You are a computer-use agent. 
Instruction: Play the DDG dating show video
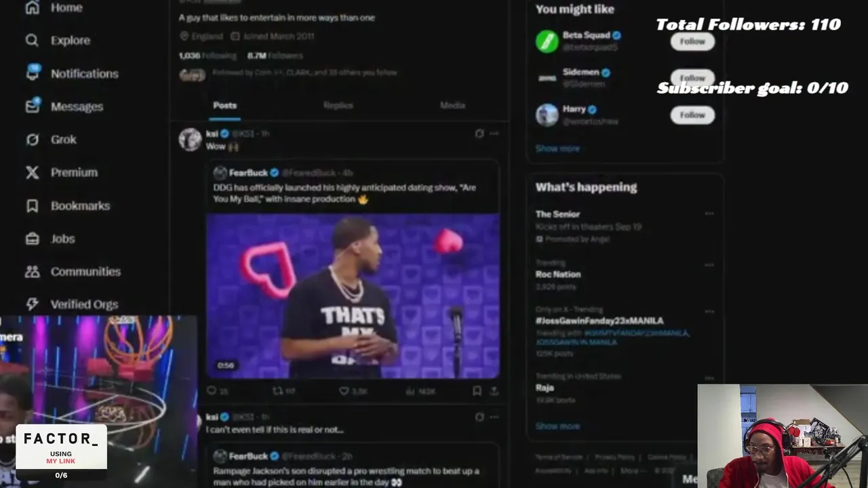click(x=353, y=296)
